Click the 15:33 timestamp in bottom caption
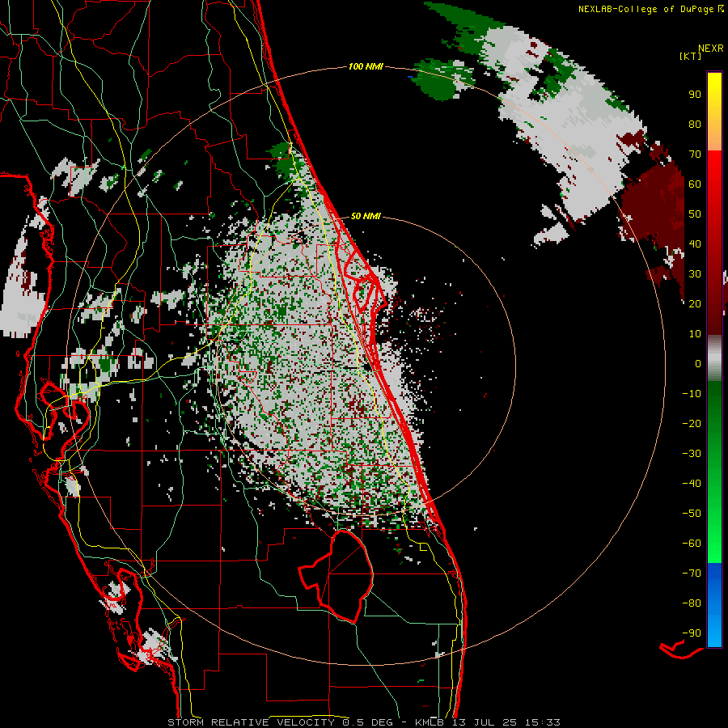Viewport: 728px width, 728px height. [x=542, y=722]
